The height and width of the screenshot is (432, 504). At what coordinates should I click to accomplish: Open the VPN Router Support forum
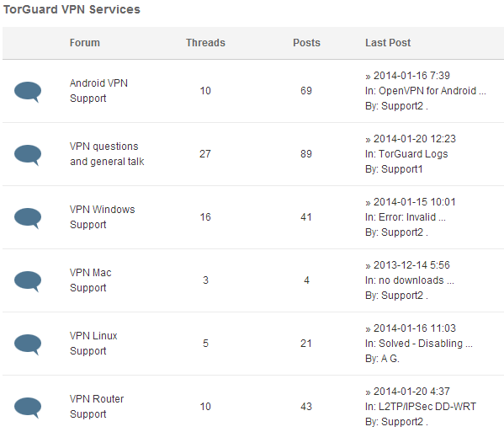(97, 406)
